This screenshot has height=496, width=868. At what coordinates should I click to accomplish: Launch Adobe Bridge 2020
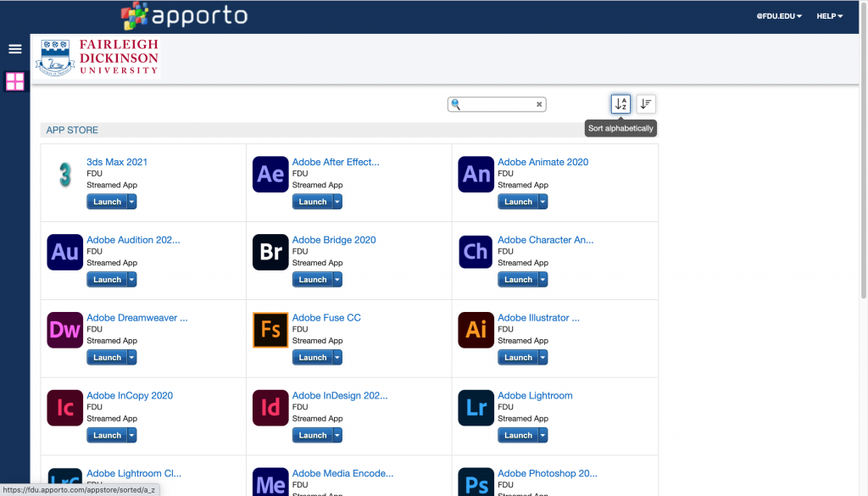pos(312,280)
